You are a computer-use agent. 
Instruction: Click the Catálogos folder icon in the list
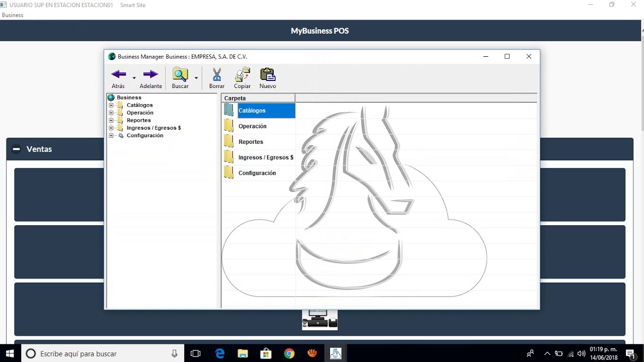(x=229, y=110)
